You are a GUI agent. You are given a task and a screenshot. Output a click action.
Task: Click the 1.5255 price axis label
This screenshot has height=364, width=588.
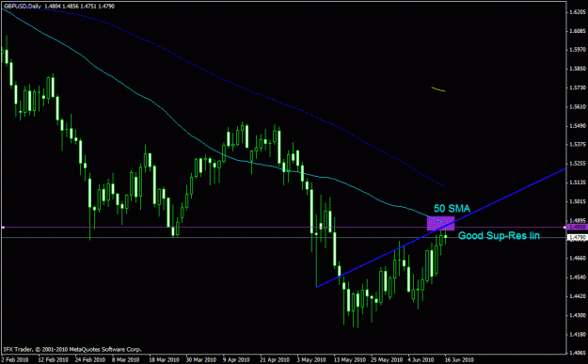pos(578,164)
